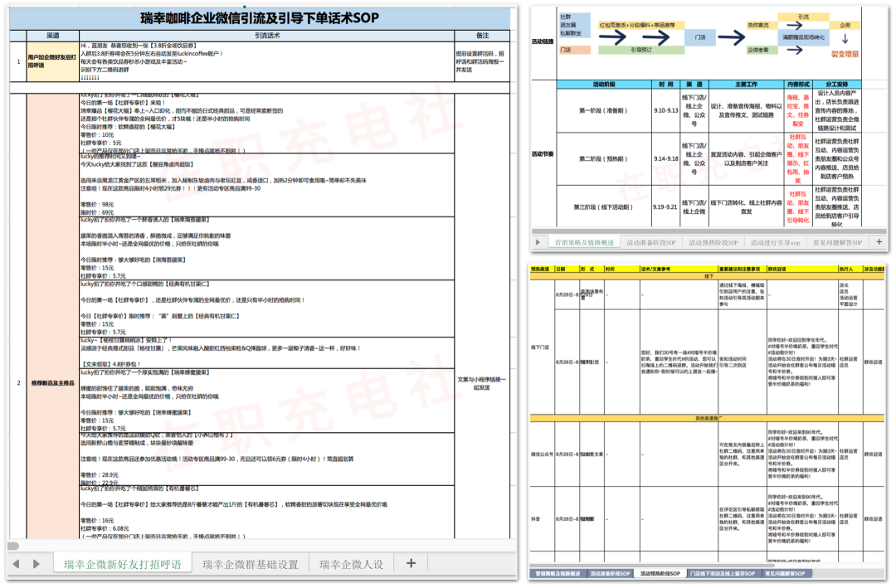Click sheet navigation arrow in top-right spreadsheet

click(x=538, y=242)
